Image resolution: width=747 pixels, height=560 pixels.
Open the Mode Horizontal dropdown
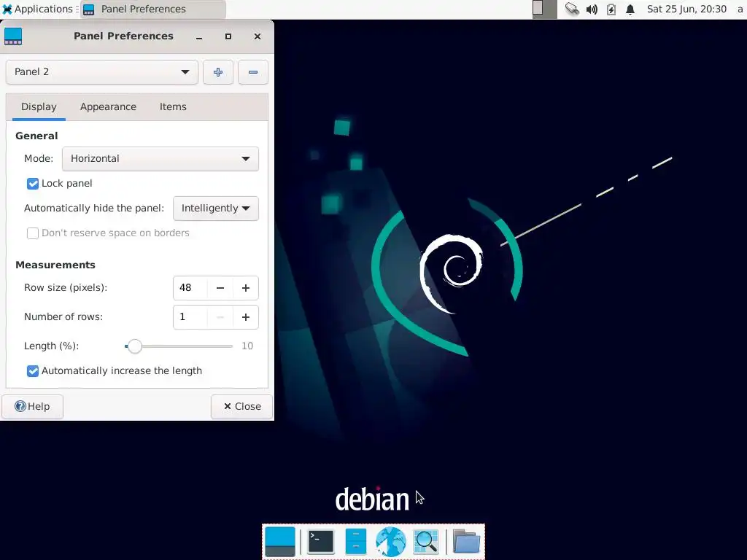pyautogui.click(x=160, y=158)
